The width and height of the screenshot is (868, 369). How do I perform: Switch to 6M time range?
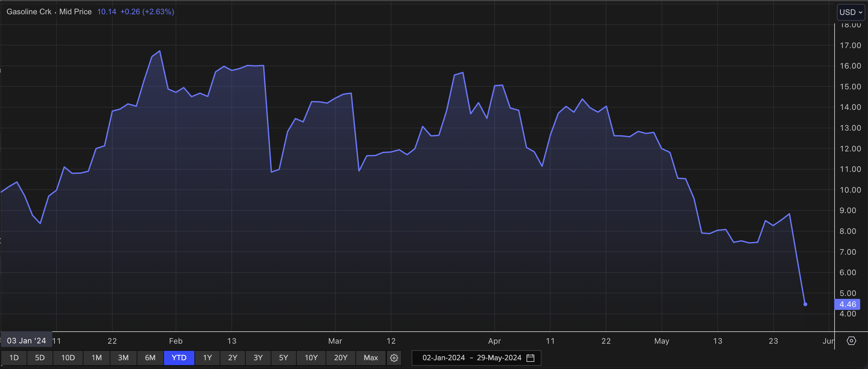click(150, 358)
